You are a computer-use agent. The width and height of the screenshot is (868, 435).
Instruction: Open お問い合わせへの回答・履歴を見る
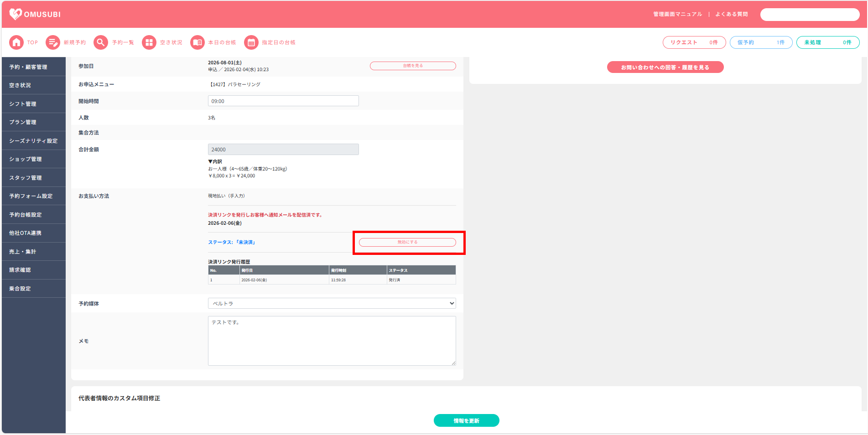pos(665,67)
